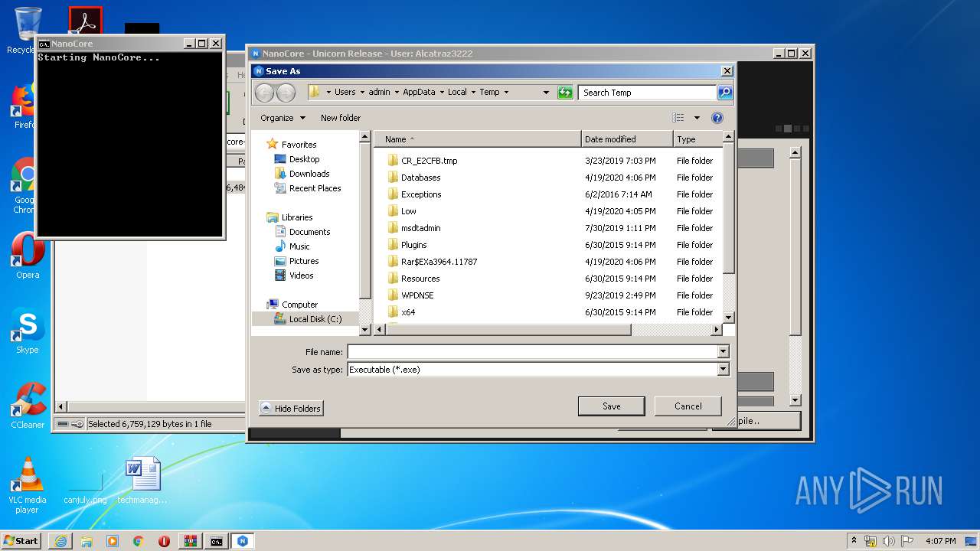This screenshot has width=980, height=551.
Task: Switch to NanoCore taskbar button
Action: [242, 541]
